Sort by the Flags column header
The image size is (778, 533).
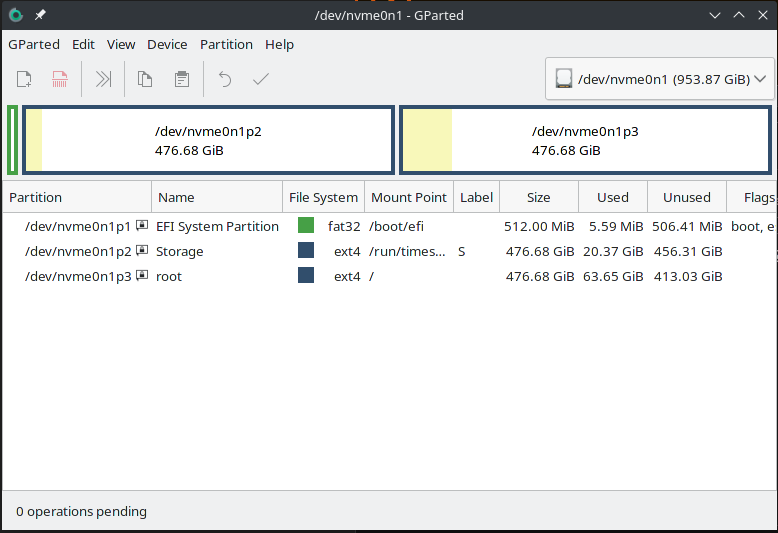click(x=752, y=198)
